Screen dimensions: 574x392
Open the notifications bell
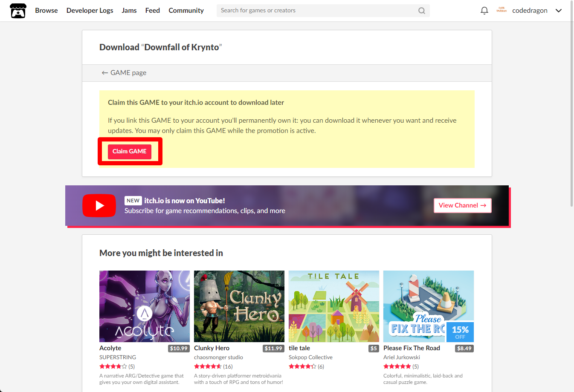[x=484, y=11]
